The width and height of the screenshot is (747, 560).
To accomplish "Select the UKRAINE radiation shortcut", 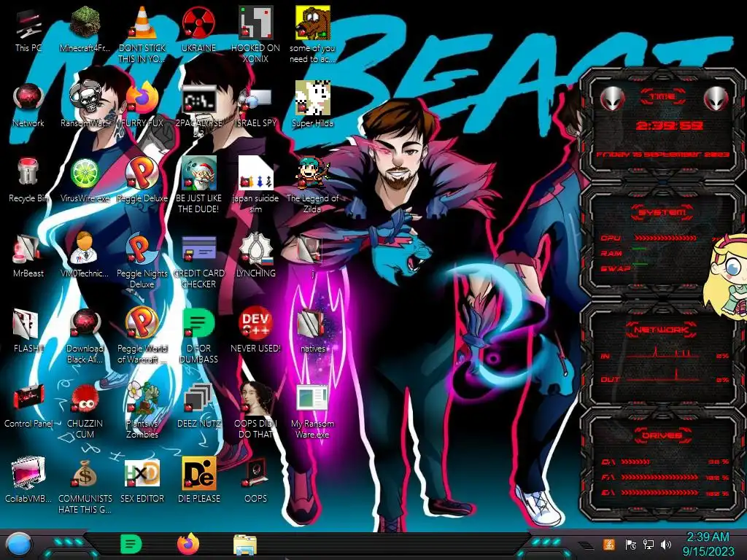I will [198, 23].
